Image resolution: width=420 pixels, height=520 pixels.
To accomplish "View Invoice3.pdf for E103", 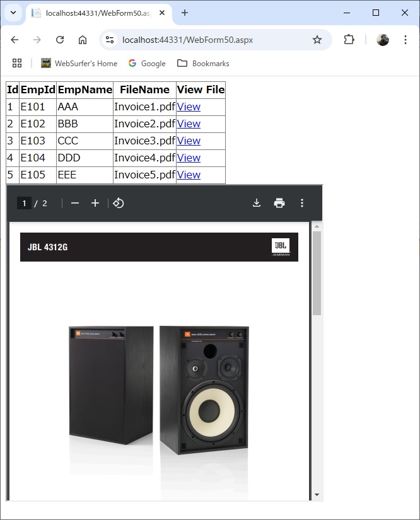I will click(189, 141).
